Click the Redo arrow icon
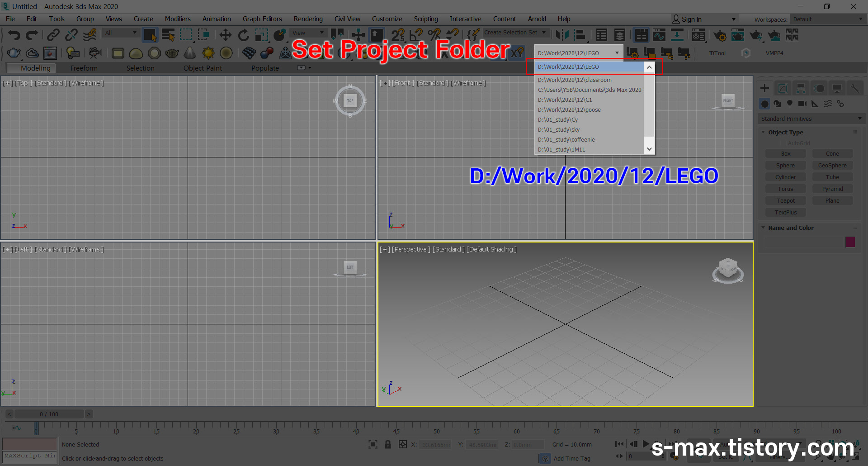The width and height of the screenshot is (868, 466). click(32, 35)
